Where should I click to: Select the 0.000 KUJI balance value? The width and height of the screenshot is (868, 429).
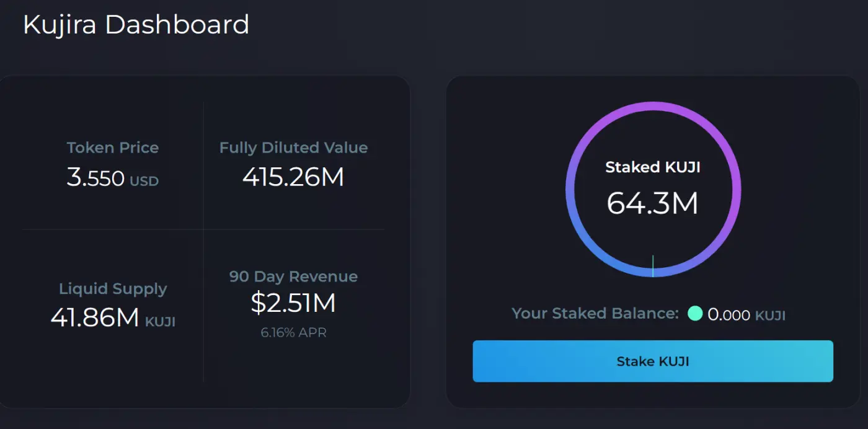[x=746, y=315]
